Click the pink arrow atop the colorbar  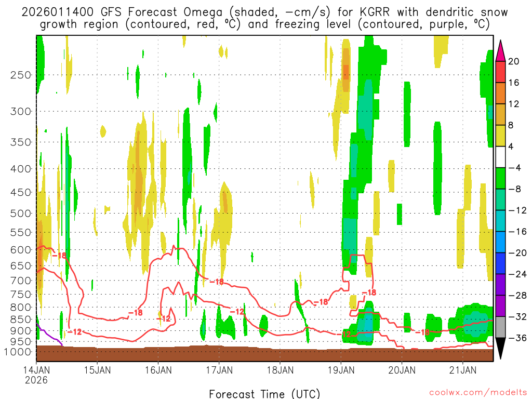[x=500, y=51]
